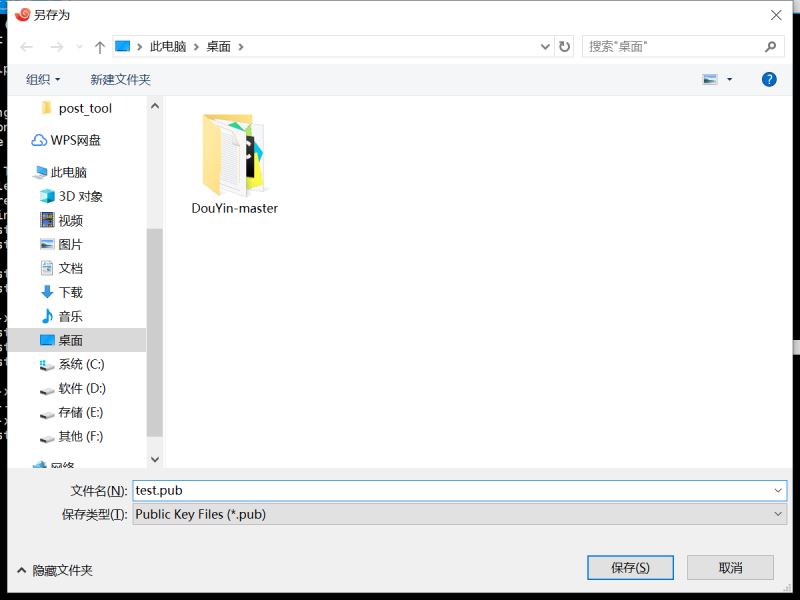Click the 保存(S) save button
800x600 pixels.
point(630,568)
